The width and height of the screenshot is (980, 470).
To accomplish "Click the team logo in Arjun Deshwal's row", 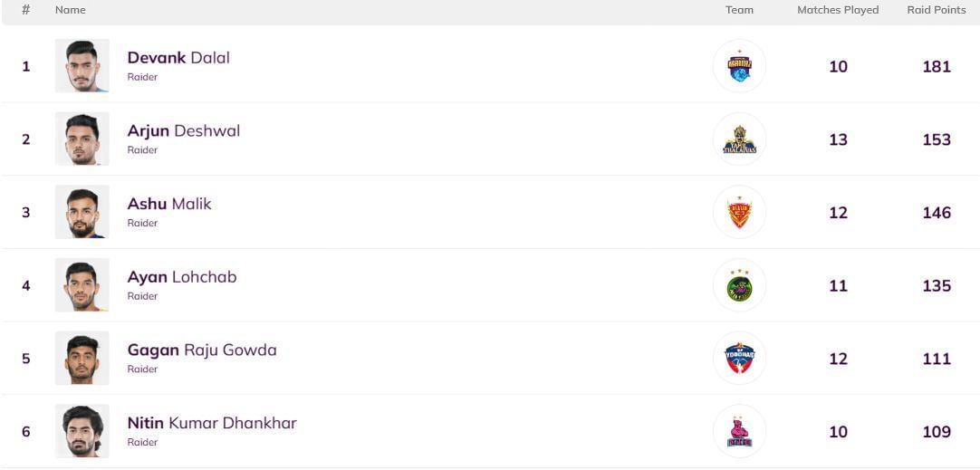I will point(739,139).
